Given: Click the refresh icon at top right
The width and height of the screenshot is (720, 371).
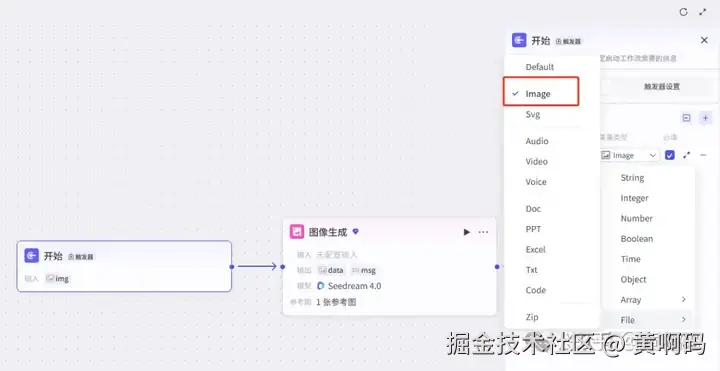Looking at the screenshot, I should tap(683, 12).
